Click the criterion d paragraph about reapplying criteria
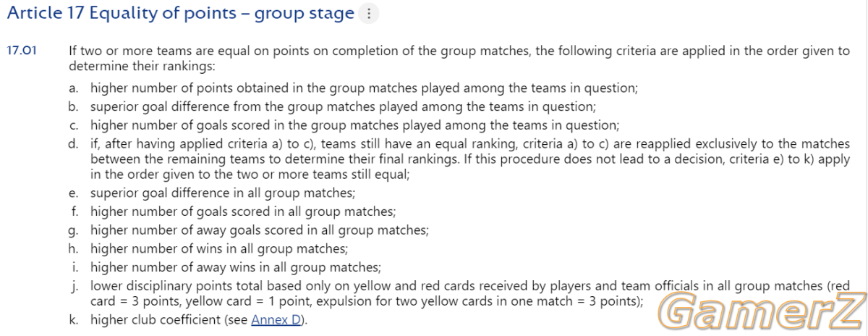 (470, 159)
